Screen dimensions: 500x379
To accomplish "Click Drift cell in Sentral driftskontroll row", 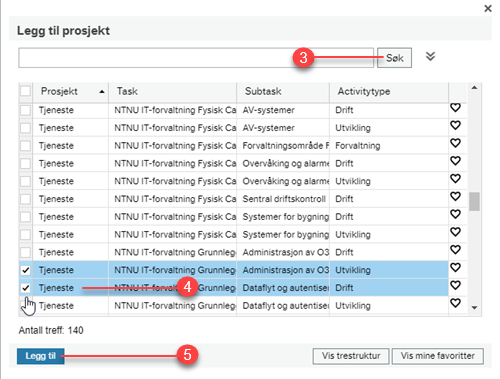I will pos(389,199).
